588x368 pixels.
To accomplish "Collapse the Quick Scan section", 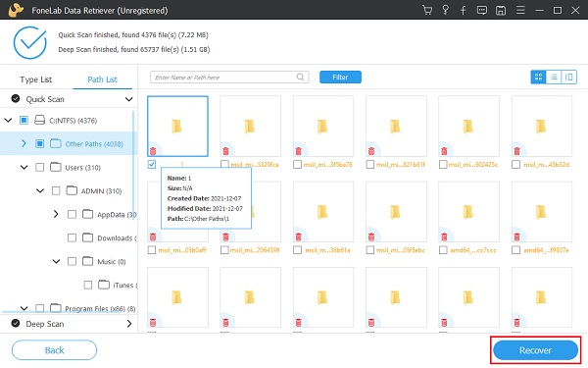I will (x=128, y=99).
